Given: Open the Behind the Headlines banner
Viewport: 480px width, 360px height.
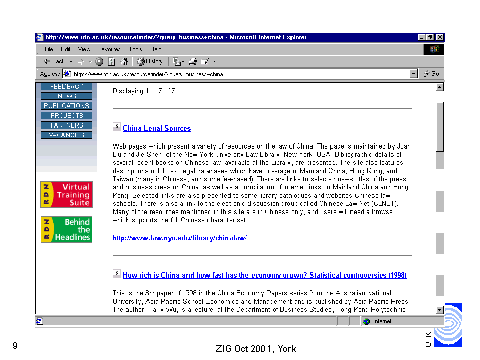Looking at the screenshot, I should pyautogui.click(x=66, y=229).
